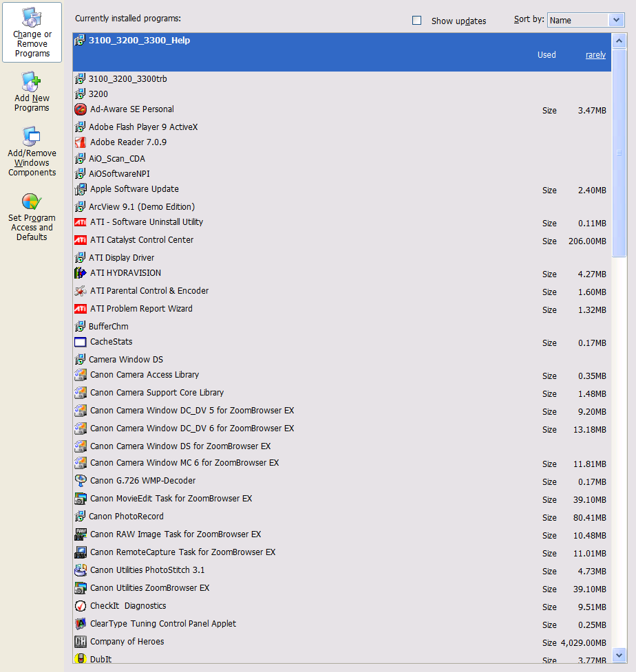Click Canon Utilities ZoomBrowser EX icon
The height and width of the screenshot is (672, 636).
81,588
